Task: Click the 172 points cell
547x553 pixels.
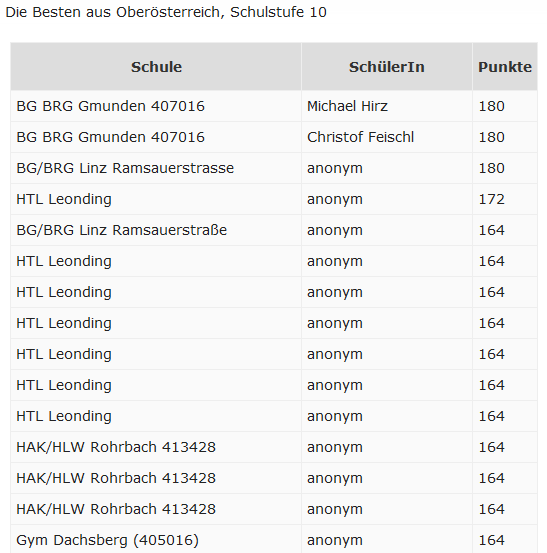Action: pos(505,199)
